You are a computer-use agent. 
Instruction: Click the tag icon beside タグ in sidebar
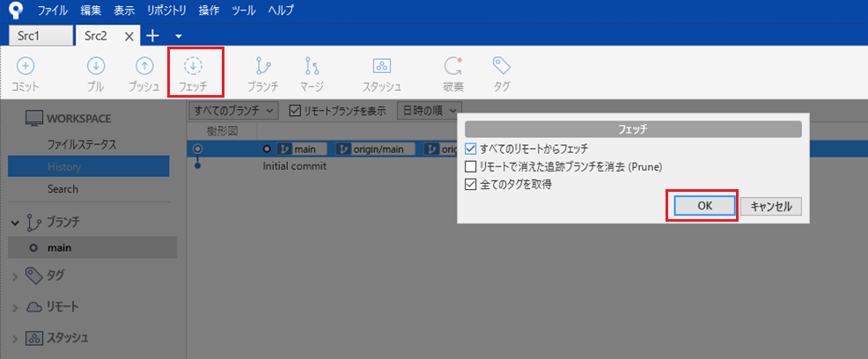coord(33,275)
